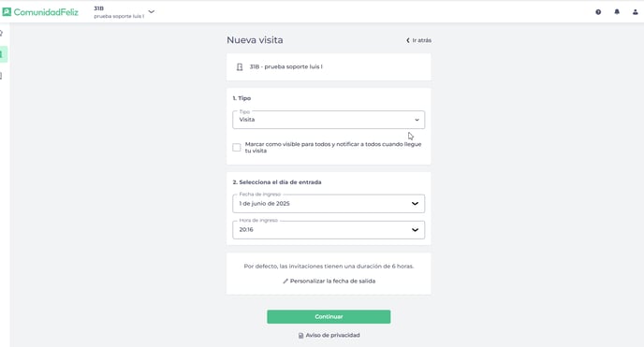This screenshot has width=644, height=347.
Task: Open the user profile icon
Action: [635, 12]
